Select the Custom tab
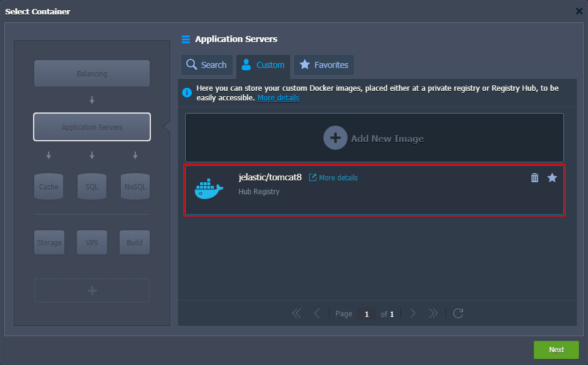This screenshot has width=588, height=365. pos(263,66)
